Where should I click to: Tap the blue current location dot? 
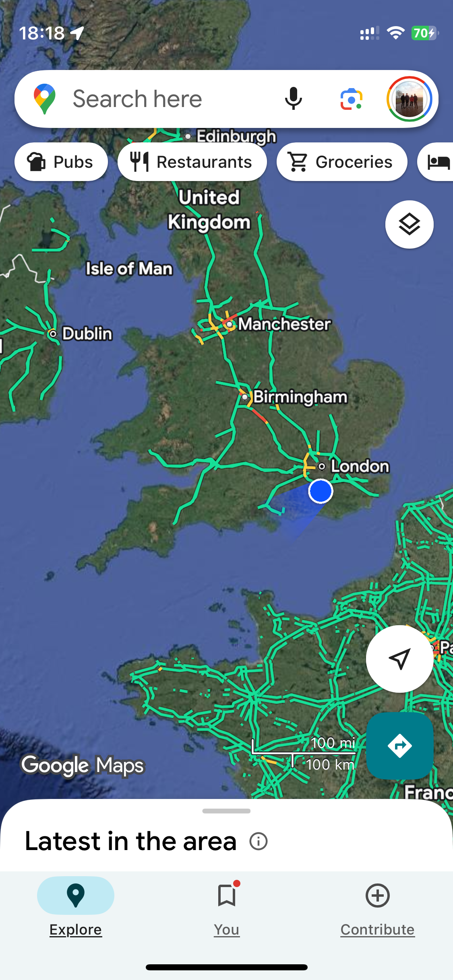click(321, 491)
